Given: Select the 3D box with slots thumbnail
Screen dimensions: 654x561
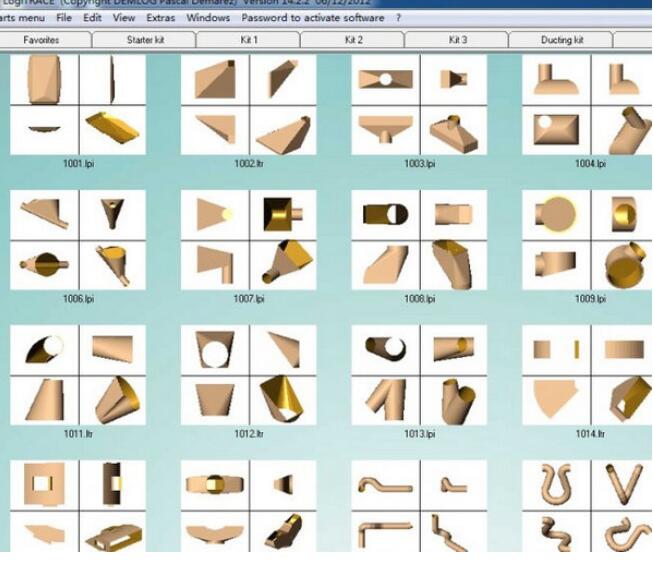Looking at the screenshot, I should tap(113, 532).
